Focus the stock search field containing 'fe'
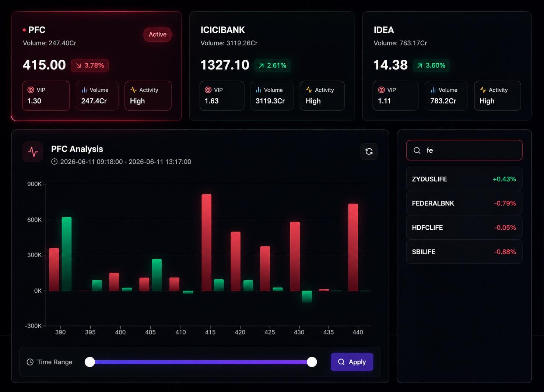 [x=464, y=150]
